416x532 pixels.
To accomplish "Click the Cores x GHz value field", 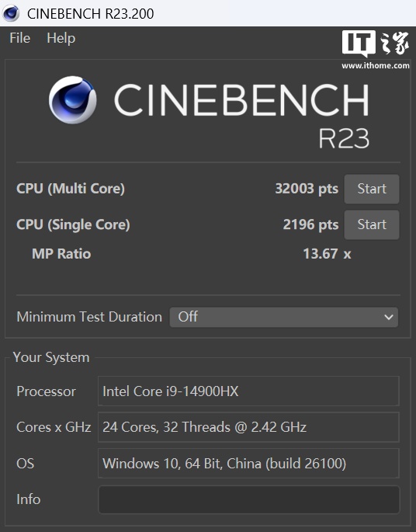I will 248,427.
